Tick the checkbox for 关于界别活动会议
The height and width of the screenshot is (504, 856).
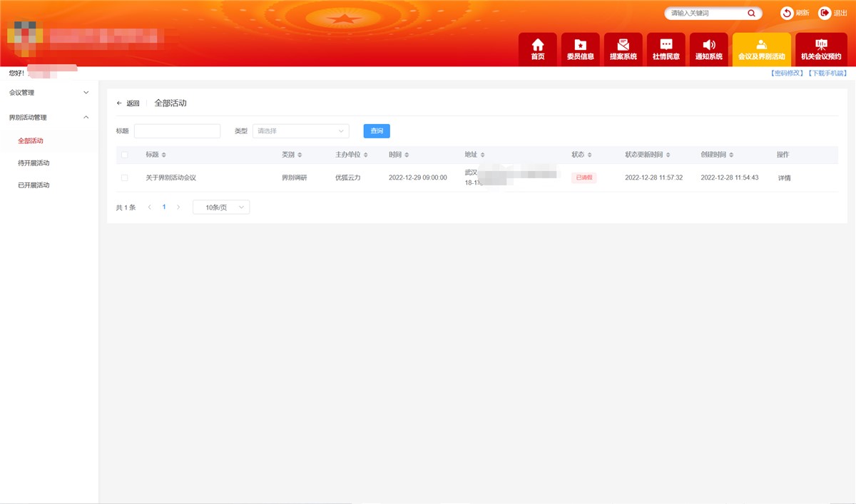point(124,178)
